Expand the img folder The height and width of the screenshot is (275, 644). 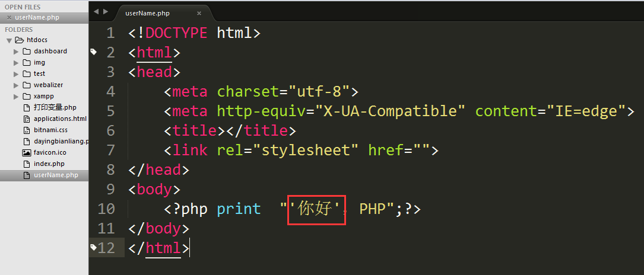click(17, 62)
